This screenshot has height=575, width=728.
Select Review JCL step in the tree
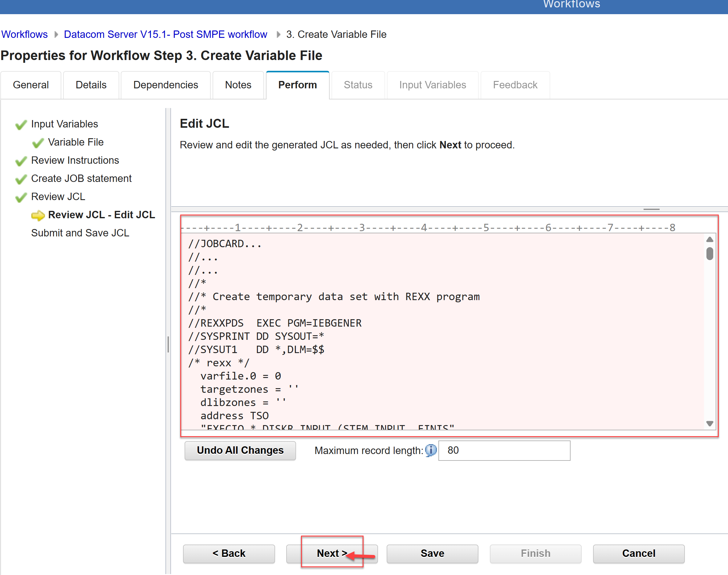tap(58, 197)
